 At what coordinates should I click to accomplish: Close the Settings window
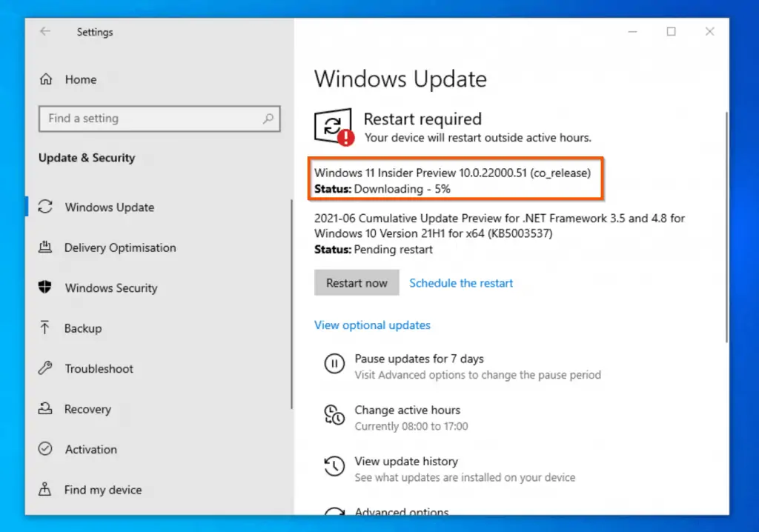point(709,31)
